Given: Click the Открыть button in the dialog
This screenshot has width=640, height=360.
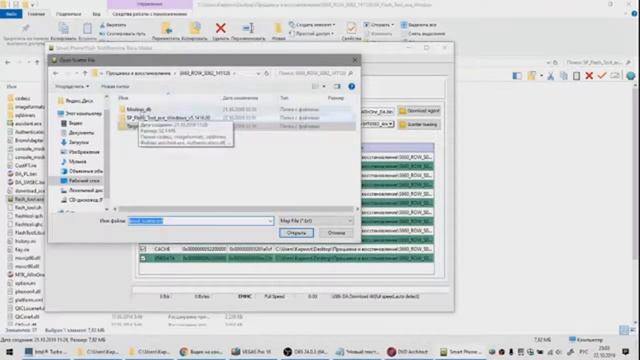Looking at the screenshot, I should tap(296, 233).
